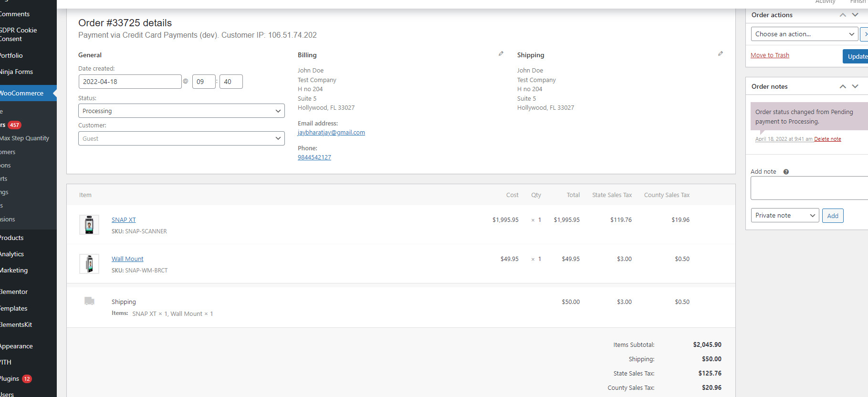868x397 pixels.
Task: Move Order actions panel down arrow
Action: click(x=855, y=15)
